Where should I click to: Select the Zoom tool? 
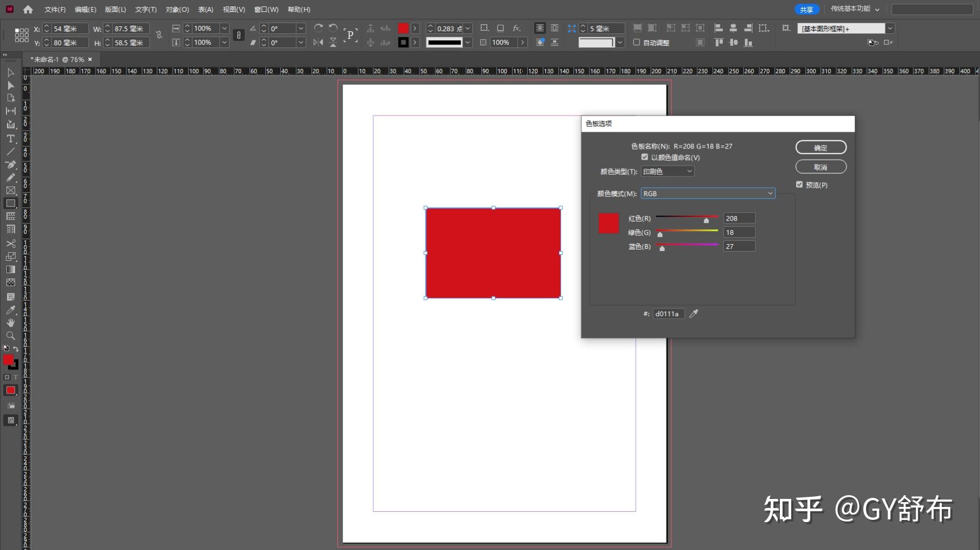(10, 335)
